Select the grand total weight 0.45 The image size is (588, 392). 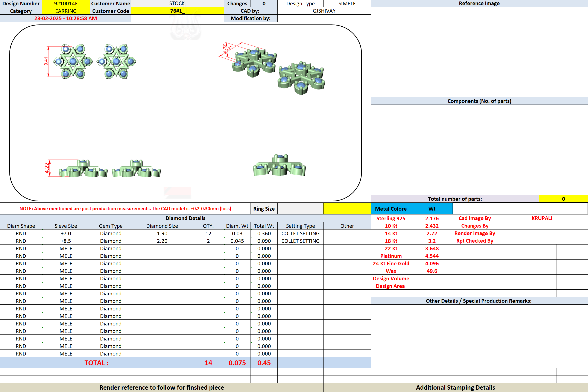264,363
